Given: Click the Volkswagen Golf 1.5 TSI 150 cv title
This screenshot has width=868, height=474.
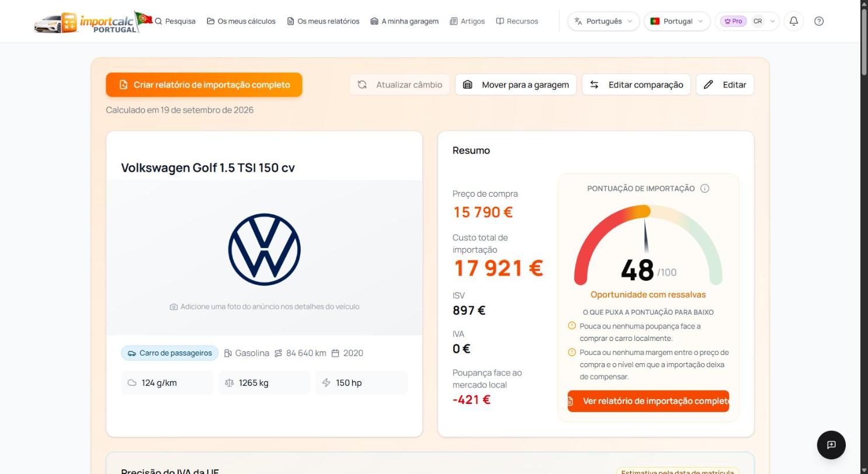Looking at the screenshot, I should click(208, 168).
